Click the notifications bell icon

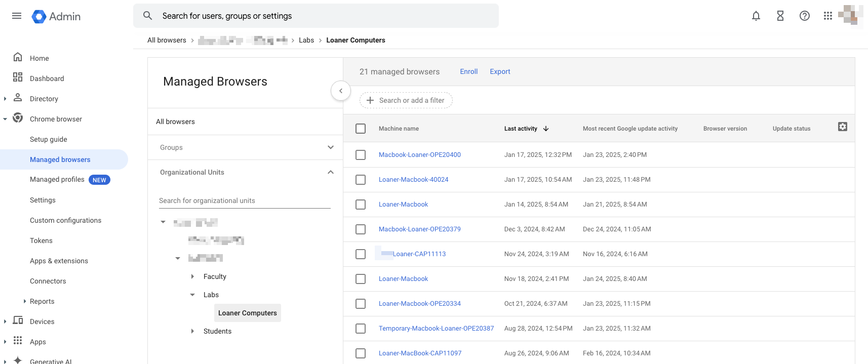(x=756, y=16)
